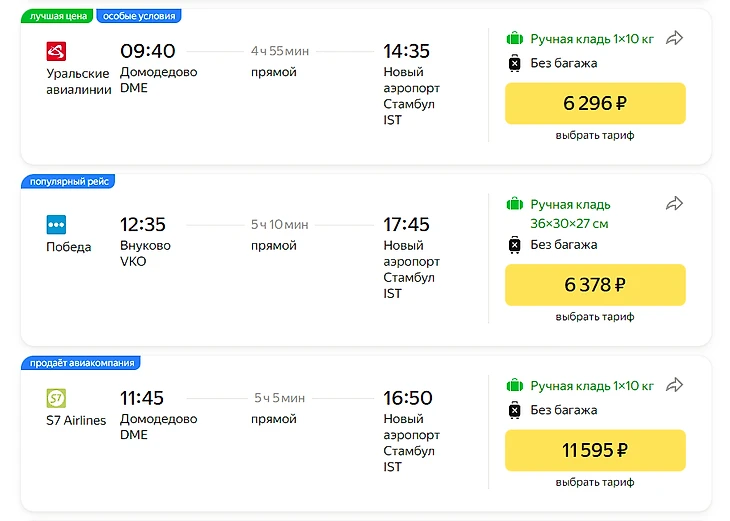The image size is (730, 521).
Task: Choose the 6 378 ₽ Pobeda fare
Action: (x=595, y=285)
